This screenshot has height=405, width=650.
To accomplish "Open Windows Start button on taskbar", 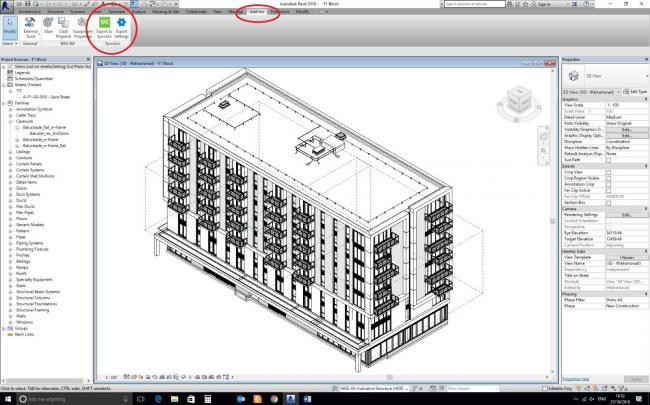I will pyautogui.click(x=7, y=398).
